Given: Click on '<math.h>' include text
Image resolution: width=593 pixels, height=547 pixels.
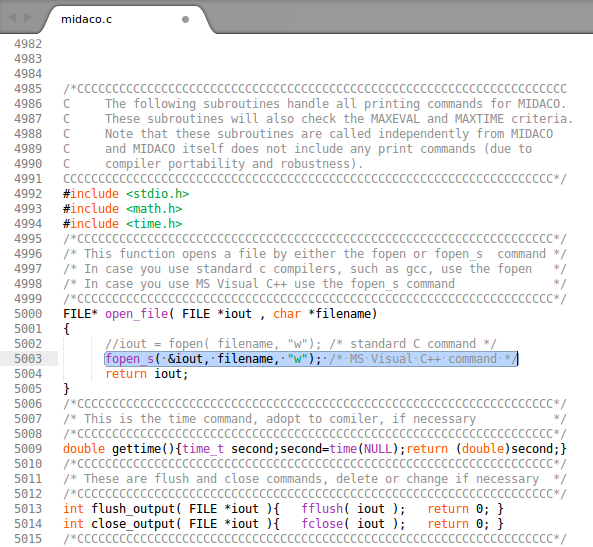Looking at the screenshot, I should 154,209.
